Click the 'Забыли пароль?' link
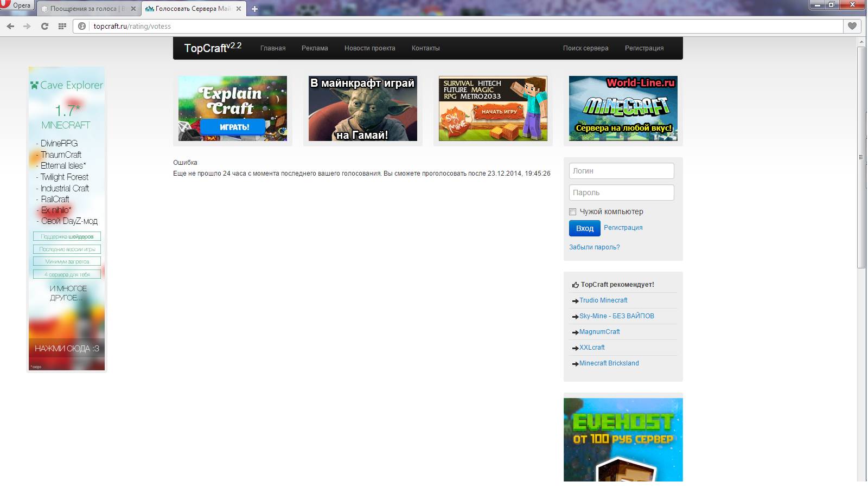 click(x=595, y=247)
